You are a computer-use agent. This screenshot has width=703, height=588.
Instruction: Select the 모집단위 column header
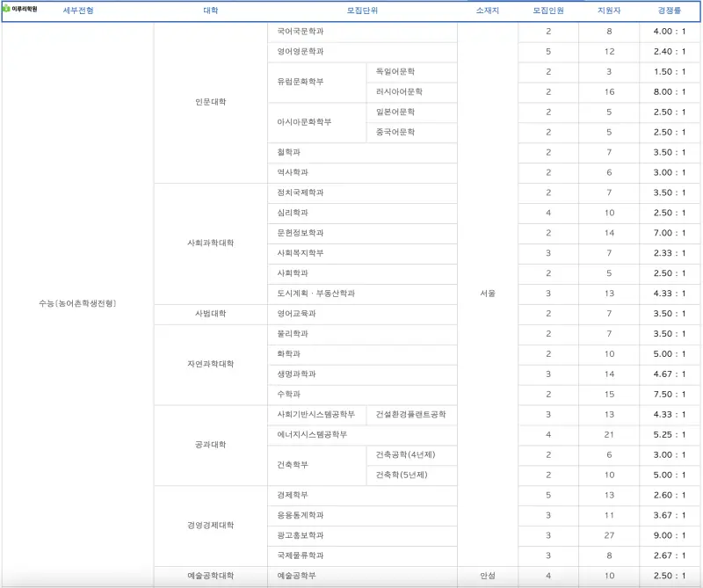point(362,11)
